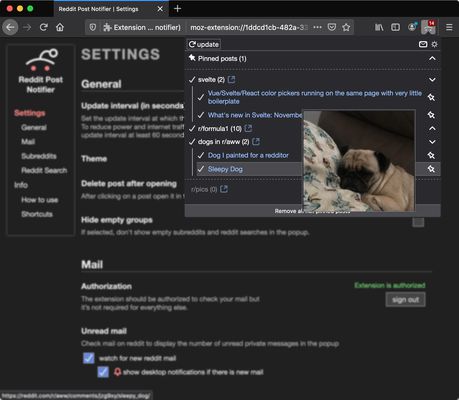Mark the Sleepy Dog post as read
This screenshot has height=400, width=459.
[x=201, y=169]
